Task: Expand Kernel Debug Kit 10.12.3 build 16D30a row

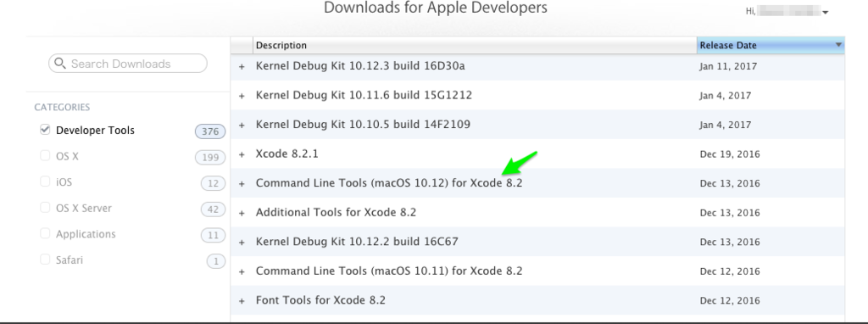Action: pos(242,66)
